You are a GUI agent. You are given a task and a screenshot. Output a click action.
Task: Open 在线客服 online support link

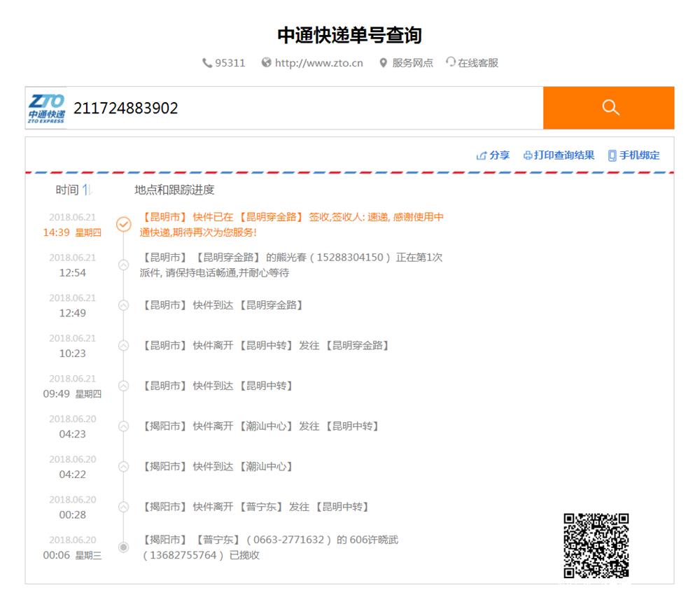coord(477,63)
